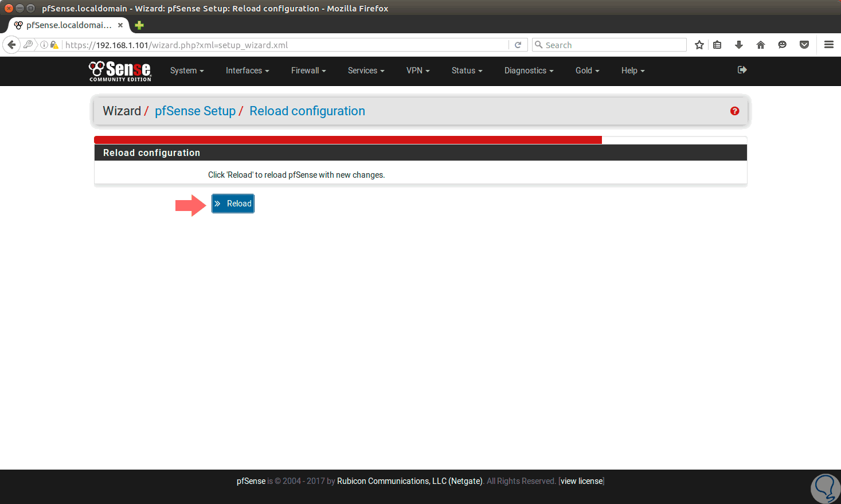Image resolution: width=841 pixels, height=504 pixels.
Task: Follow the Reload configuration breadcrumb link
Action: coord(307,111)
